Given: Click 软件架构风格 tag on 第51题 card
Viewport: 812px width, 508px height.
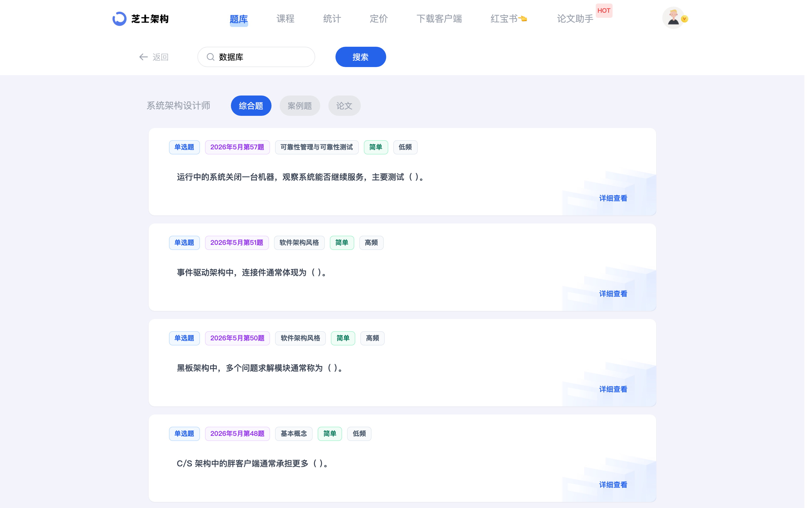Looking at the screenshot, I should 299,243.
